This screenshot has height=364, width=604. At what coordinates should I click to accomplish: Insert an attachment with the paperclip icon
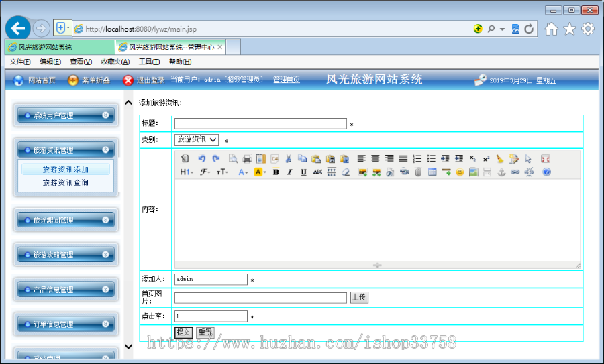(418, 172)
